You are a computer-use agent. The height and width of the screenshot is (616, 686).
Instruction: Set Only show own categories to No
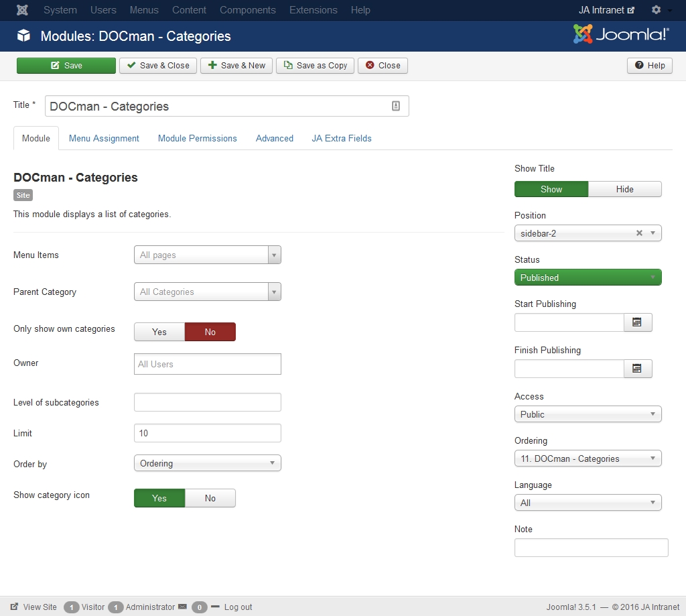210,332
